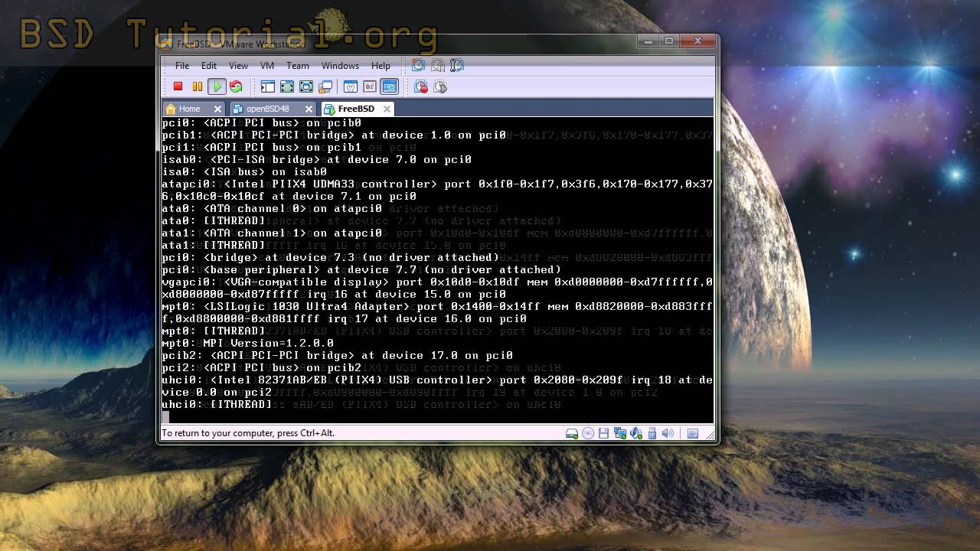The image size is (980, 551).
Task: Click the red Power Off button
Action: click(x=178, y=86)
